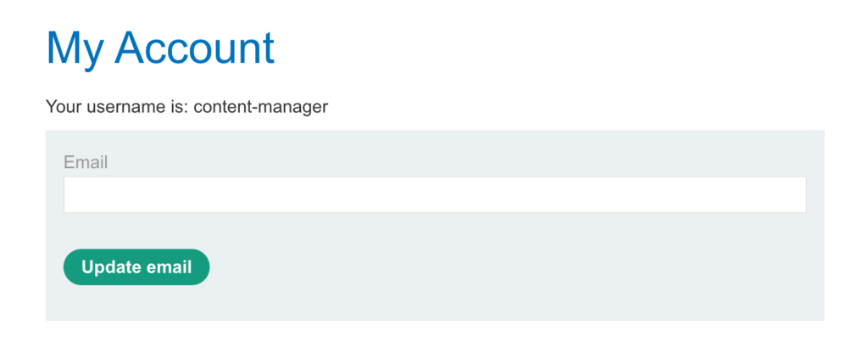Viewport: 868px width, 342px height.
Task: Click inside the white Email box
Action: click(x=435, y=194)
